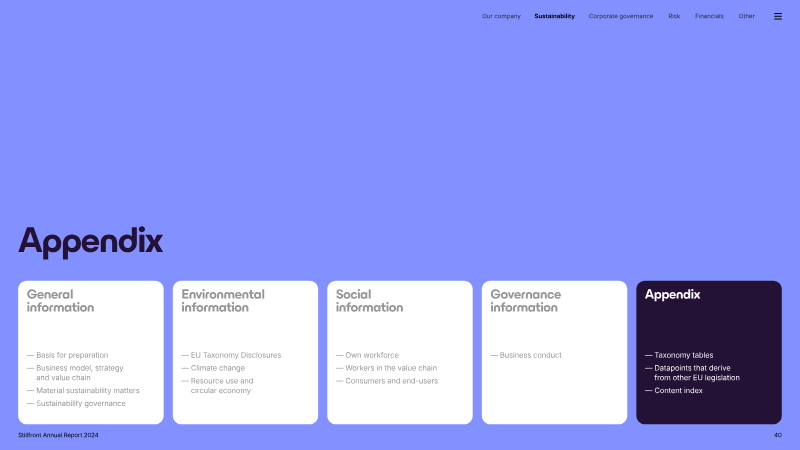The width and height of the screenshot is (800, 450).
Task: Open Business conduct entry
Action: pos(531,355)
